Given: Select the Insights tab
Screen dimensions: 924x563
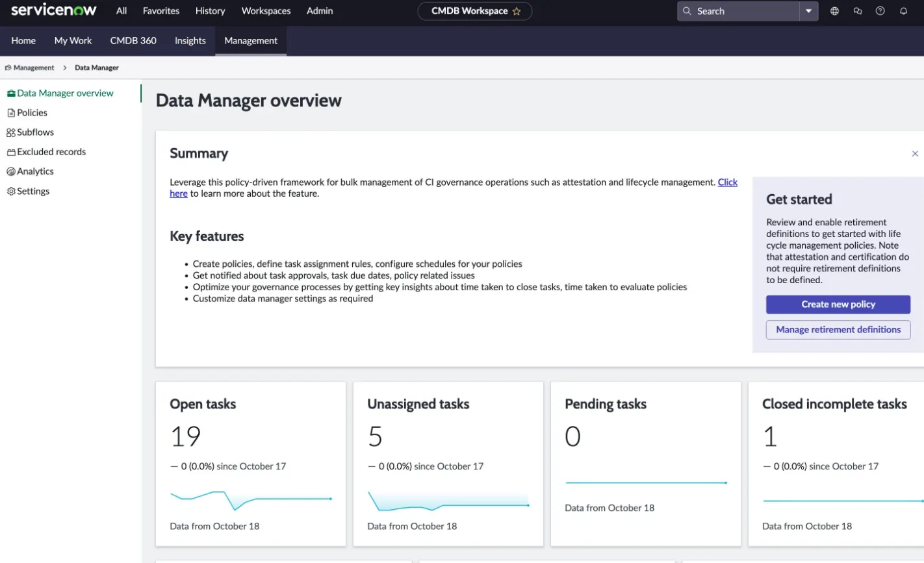Looking at the screenshot, I should [190, 40].
